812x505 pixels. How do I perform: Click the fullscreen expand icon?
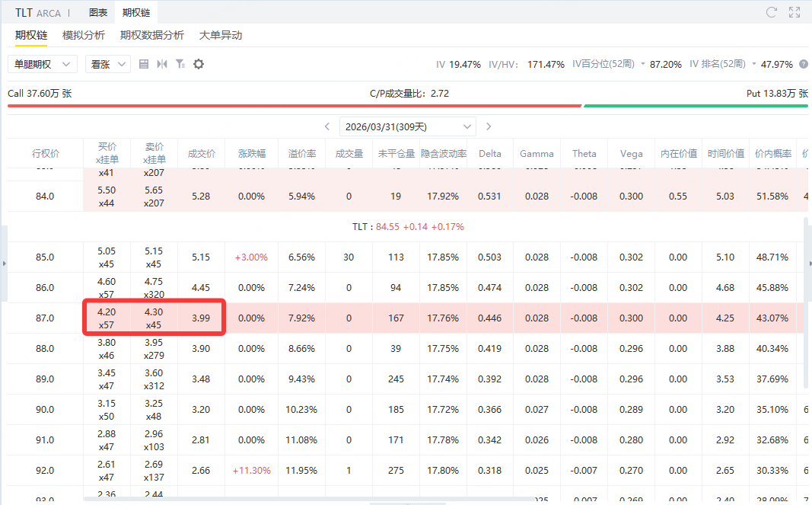[x=794, y=12]
